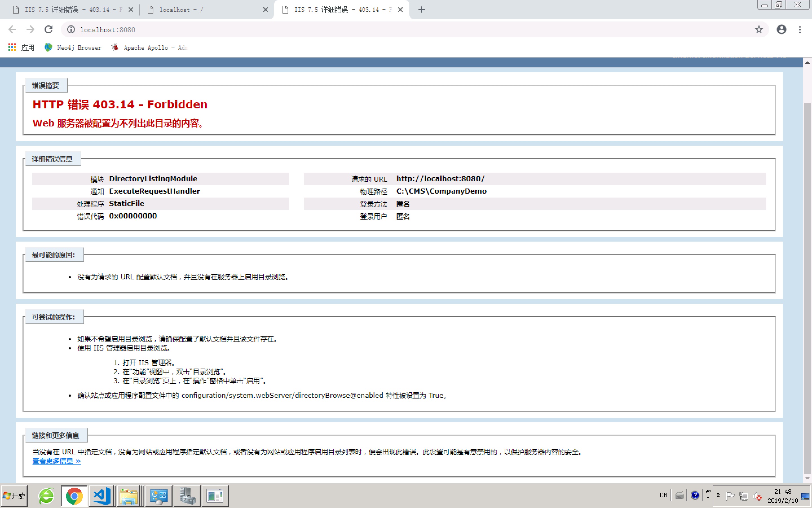Click the StaticFile handler value

tap(127, 203)
